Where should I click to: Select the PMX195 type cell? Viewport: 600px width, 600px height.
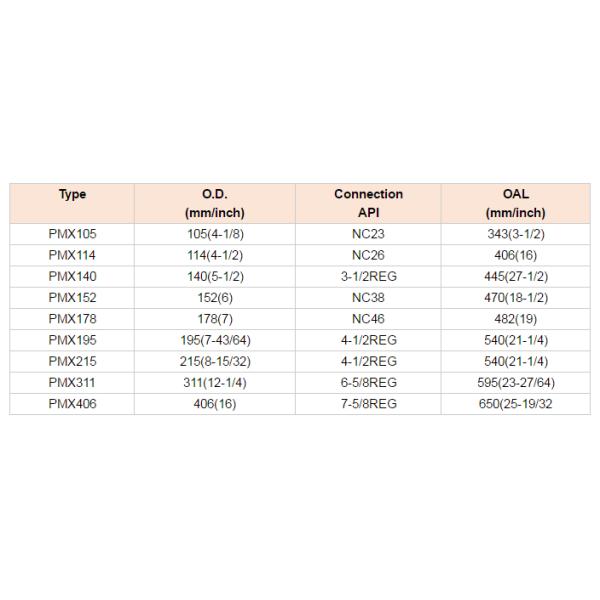tap(72, 340)
